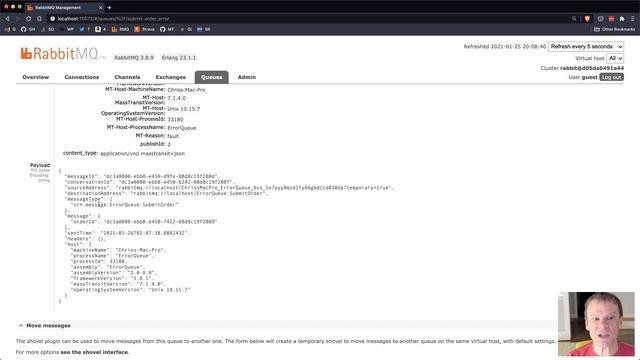The width and height of the screenshot is (640, 360).
Task: Click the content_type value application/vnd.masstransit+json
Action: click(142, 153)
